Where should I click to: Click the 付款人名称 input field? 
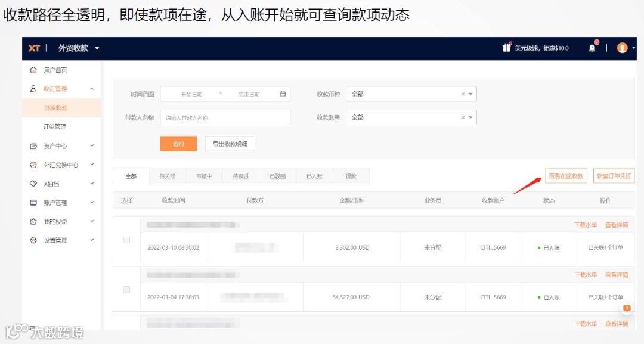click(x=225, y=118)
